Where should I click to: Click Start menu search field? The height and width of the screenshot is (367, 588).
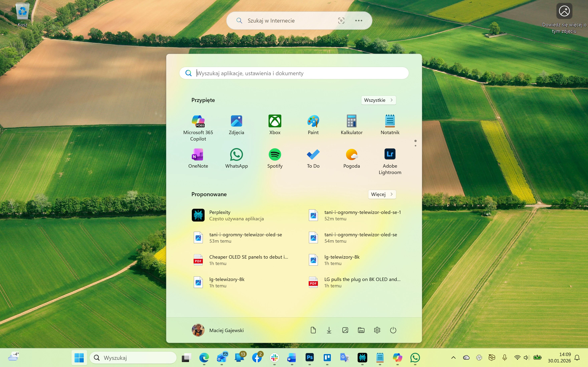point(294,73)
